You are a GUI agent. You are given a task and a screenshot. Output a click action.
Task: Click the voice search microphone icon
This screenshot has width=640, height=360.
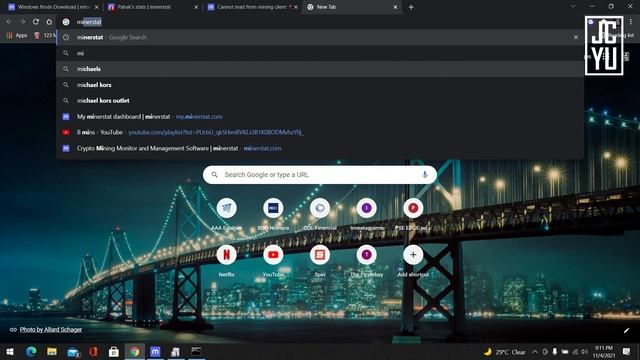424,175
